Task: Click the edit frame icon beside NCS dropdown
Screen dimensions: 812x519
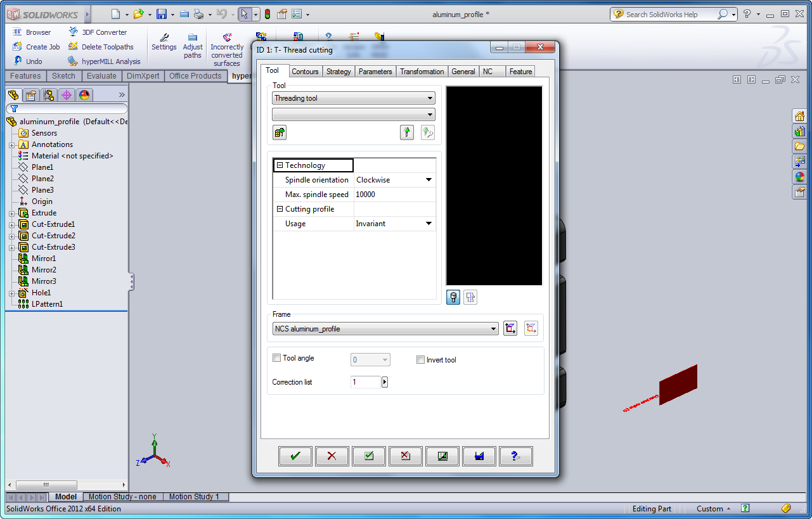Action: (531, 328)
